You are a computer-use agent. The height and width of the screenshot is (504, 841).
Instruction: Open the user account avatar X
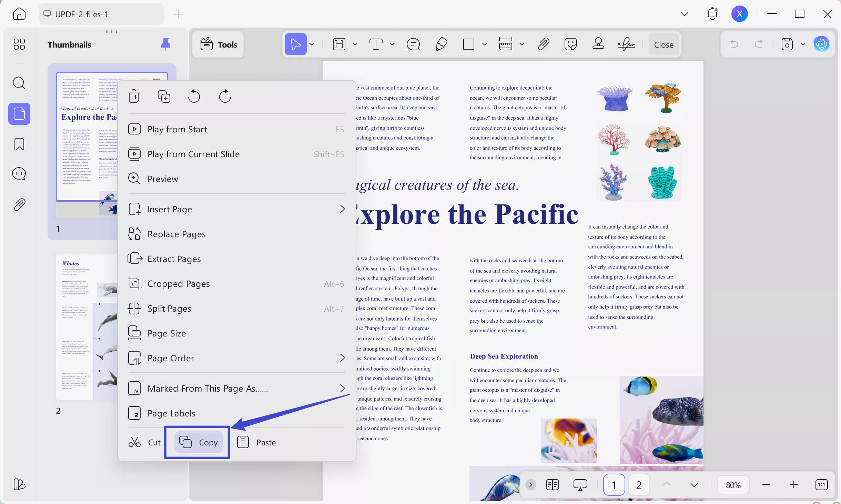[740, 14]
